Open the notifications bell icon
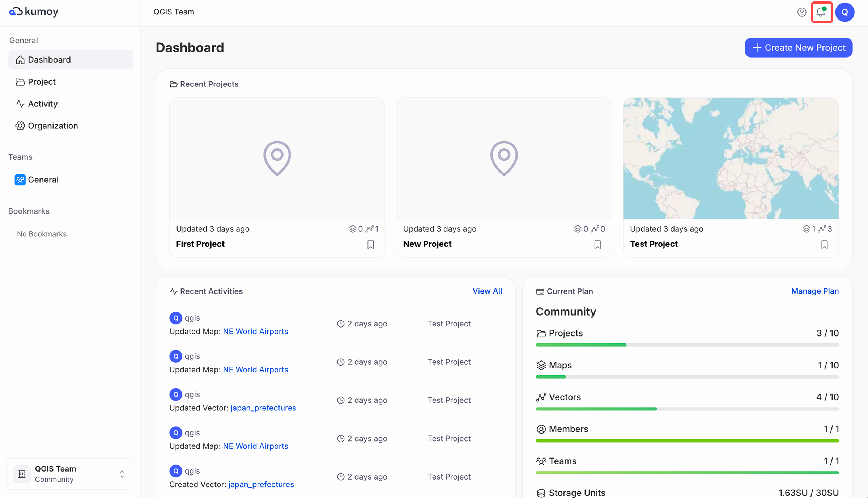 coord(821,12)
